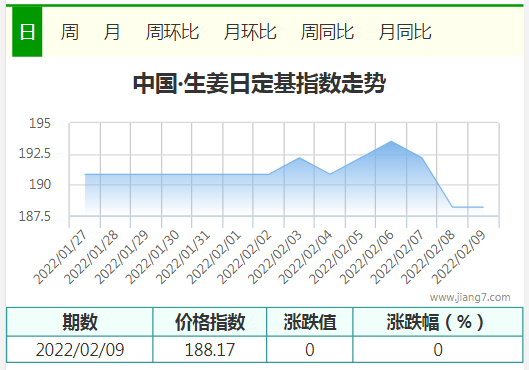This screenshot has height=370, width=529.
Task: Click the 涨跌幅（%） column header
Action: [438, 322]
